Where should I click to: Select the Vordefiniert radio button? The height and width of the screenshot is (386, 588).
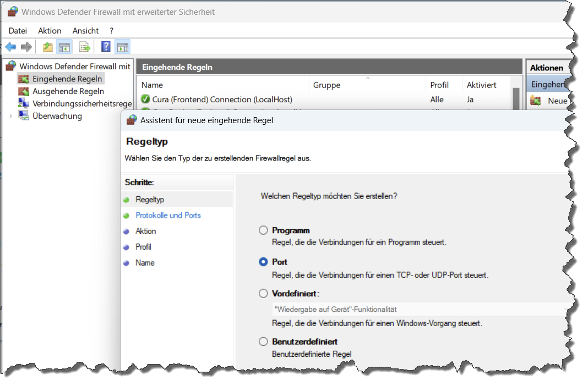click(263, 293)
